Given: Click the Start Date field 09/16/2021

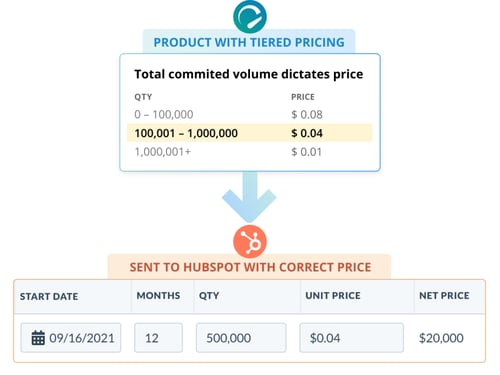Looking at the screenshot, I should (71, 338).
